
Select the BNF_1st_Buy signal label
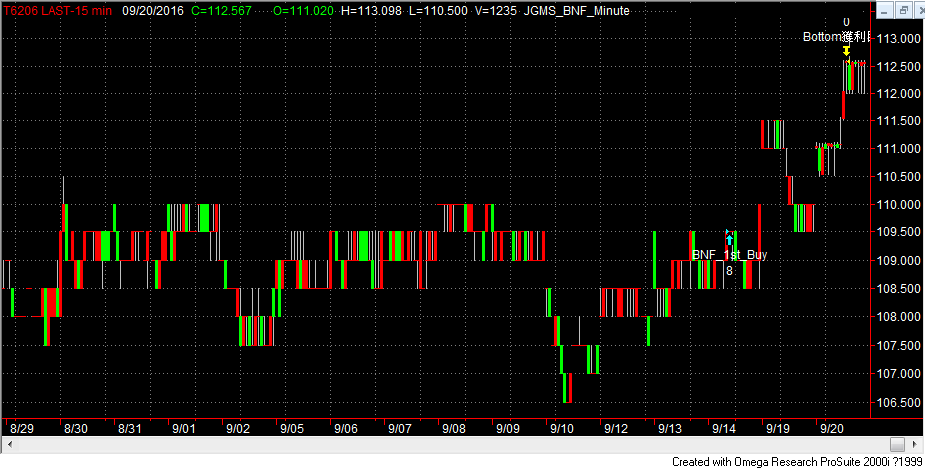point(729,255)
